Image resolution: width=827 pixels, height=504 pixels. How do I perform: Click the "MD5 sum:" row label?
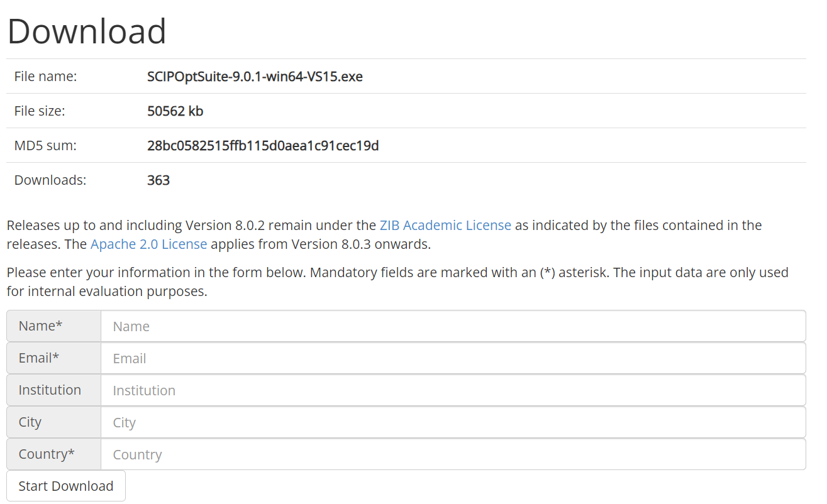tap(45, 146)
